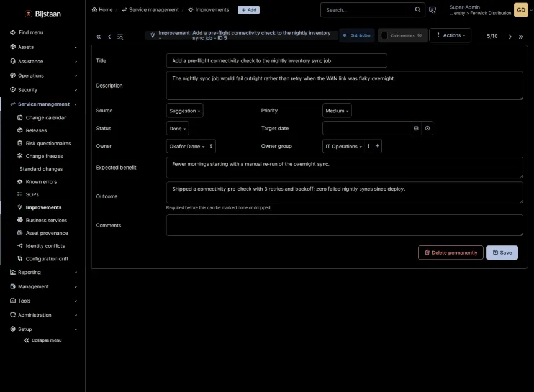Open the Owner group dropdown IT Operations

tap(343, 146)
